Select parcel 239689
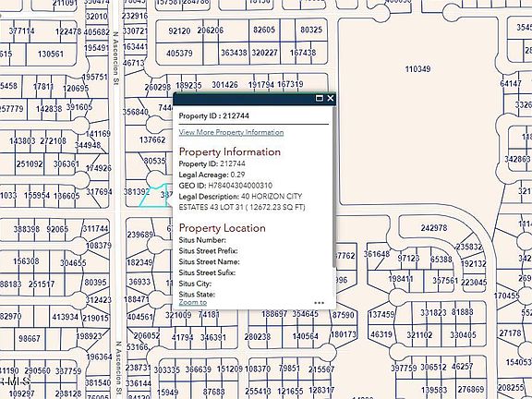This screenshot has height=399, width=532. tap(140, 235)
